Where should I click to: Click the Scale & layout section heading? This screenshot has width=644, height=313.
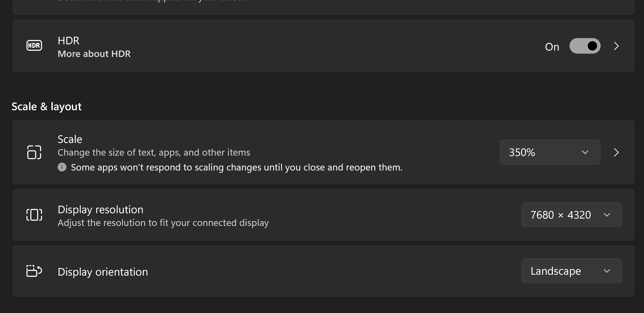(x=46, y=107)
